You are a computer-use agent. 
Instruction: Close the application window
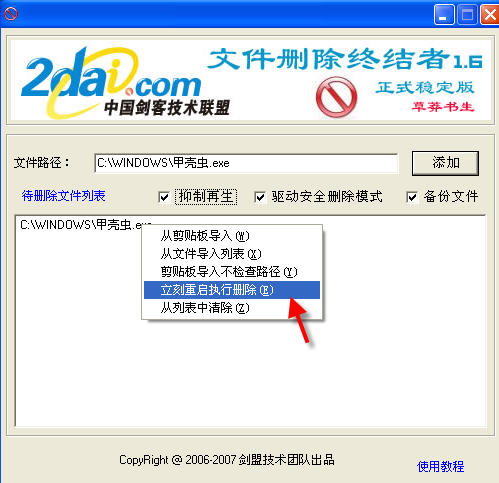click(x=490, y=15)
